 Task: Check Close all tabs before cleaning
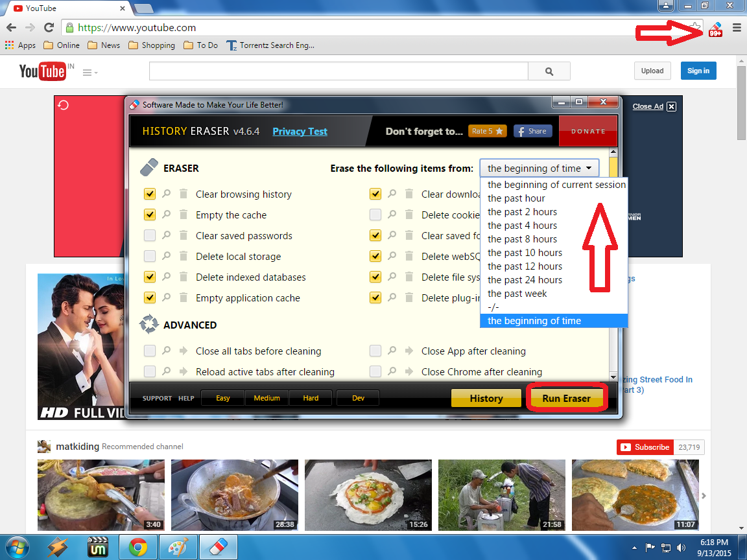point(150,351)
